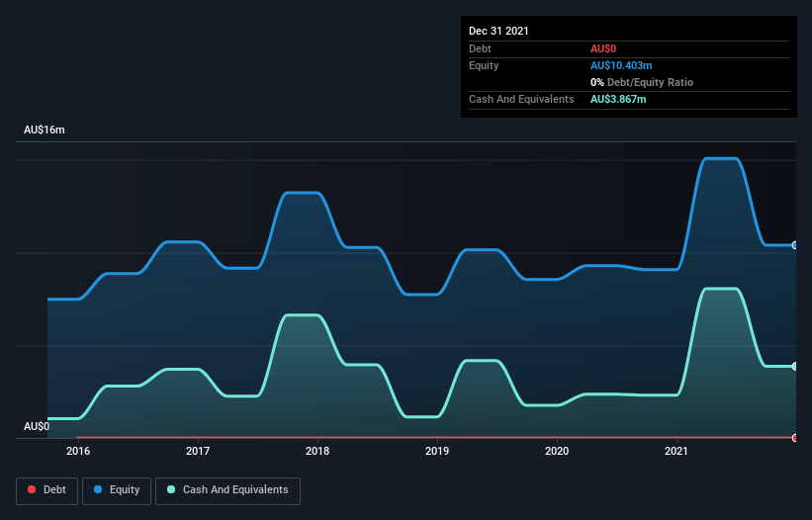Image resolution: width=812 pixels, height=520 pixels.
Task: Click the 2020 x-axis label
Action: pyautogui.click(x=557, y=451)
